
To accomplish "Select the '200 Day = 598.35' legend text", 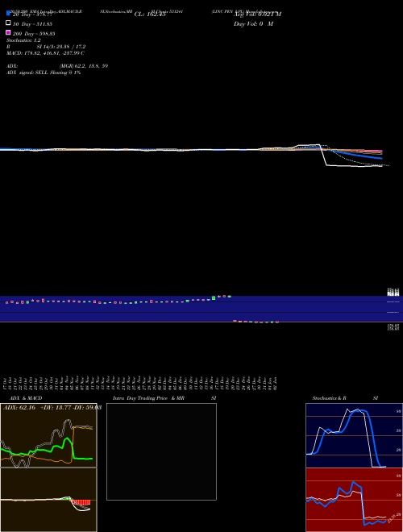I will pyautogui.click(x=34, y=34).
